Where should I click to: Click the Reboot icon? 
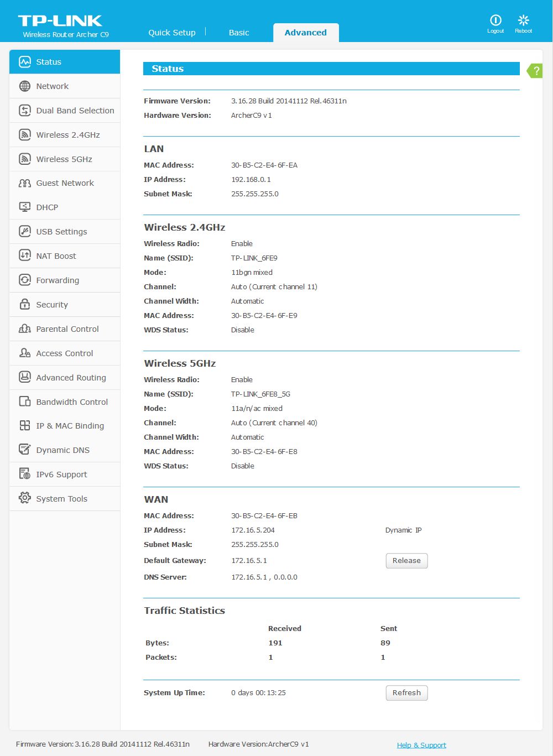523,20
